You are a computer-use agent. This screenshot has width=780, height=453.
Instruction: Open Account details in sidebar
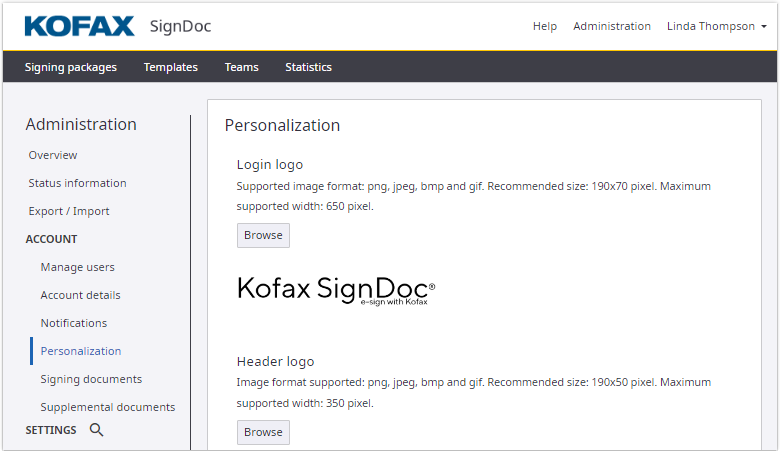click(x=80, y=295)
